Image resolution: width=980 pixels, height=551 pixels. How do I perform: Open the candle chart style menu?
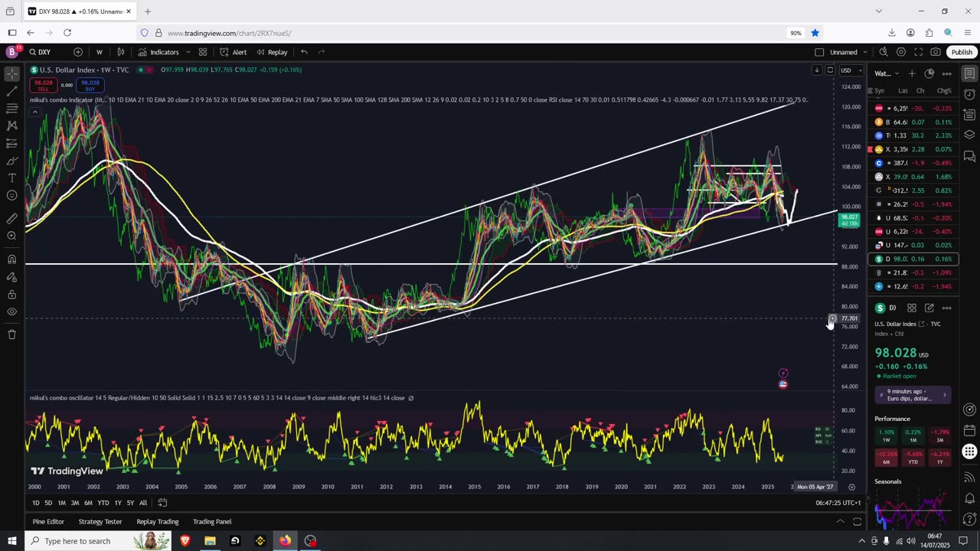click(x=121, y=52)
